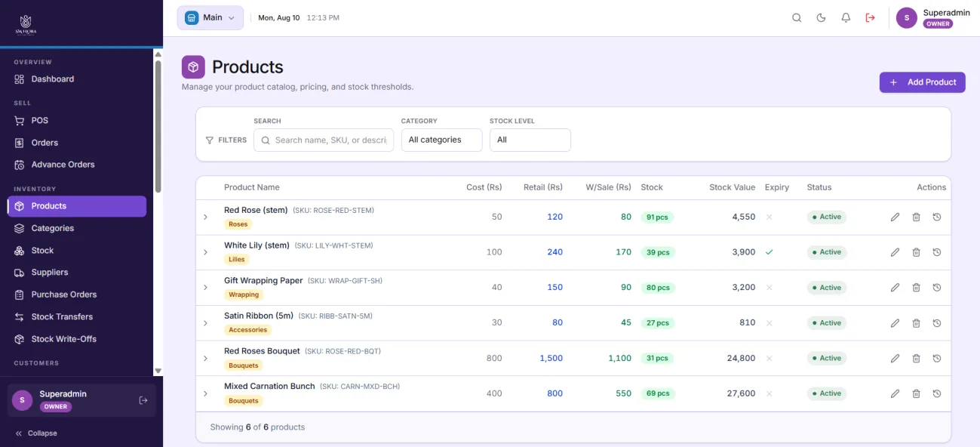Click the Add Product button
This screenshot has height=447, width=980.
pyautogui.click(x=922, y=82)
